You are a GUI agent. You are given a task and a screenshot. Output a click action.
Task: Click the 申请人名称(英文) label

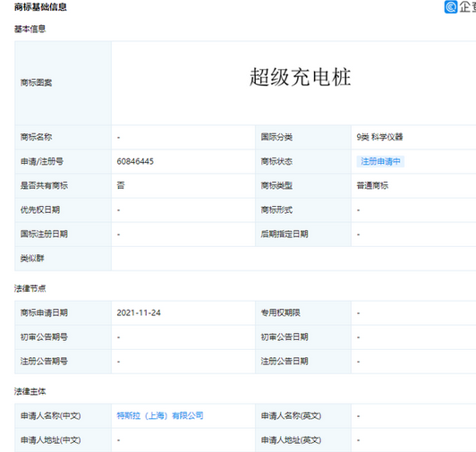291,416
